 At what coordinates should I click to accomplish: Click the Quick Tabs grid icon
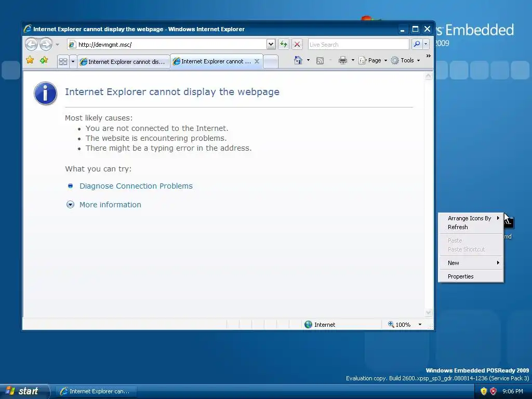[63, 61]
